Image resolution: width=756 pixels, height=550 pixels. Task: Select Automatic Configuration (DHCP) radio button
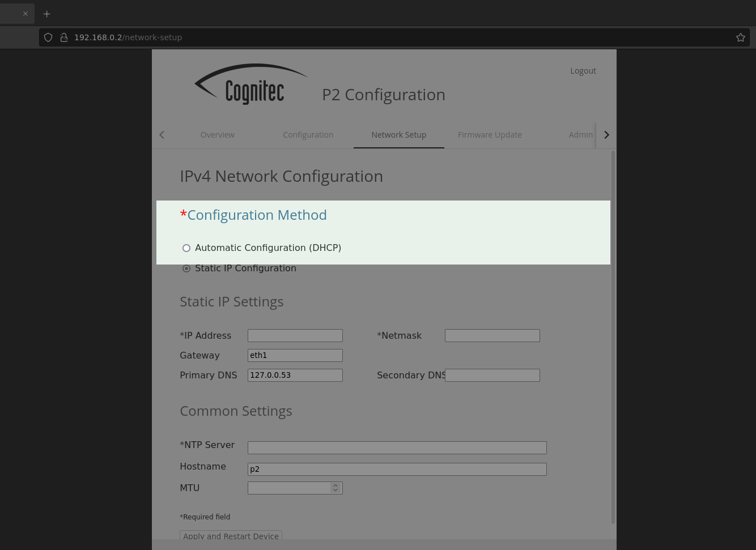click(186, 248)
